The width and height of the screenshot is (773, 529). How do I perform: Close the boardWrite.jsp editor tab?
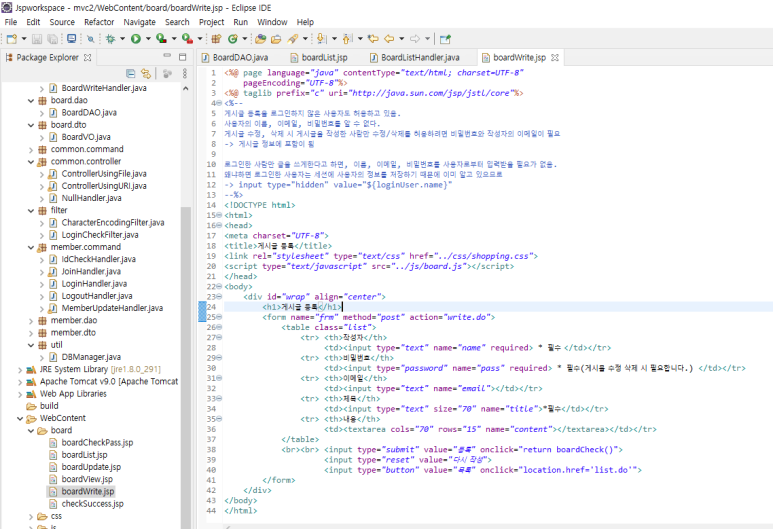pos(555,58)
